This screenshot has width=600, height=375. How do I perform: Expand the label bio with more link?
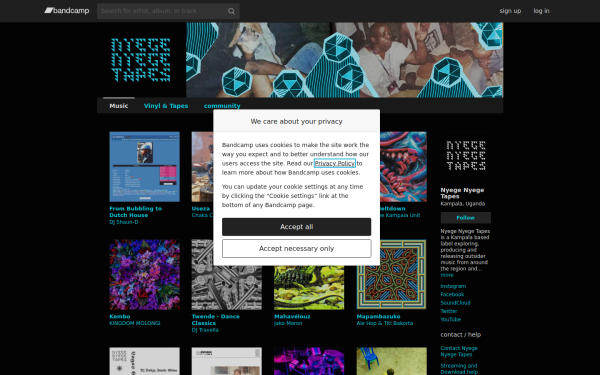click(x=447, y=275)
